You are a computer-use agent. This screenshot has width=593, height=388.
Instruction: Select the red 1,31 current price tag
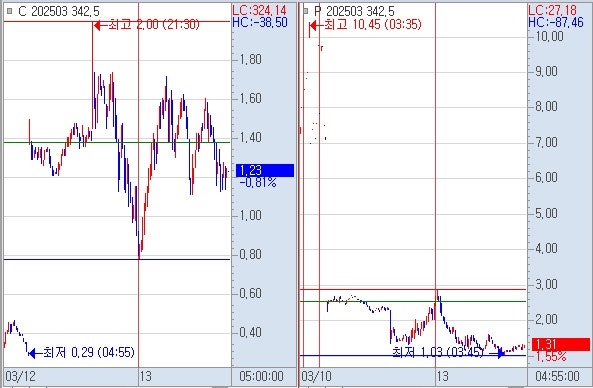[x=561, y=345]
